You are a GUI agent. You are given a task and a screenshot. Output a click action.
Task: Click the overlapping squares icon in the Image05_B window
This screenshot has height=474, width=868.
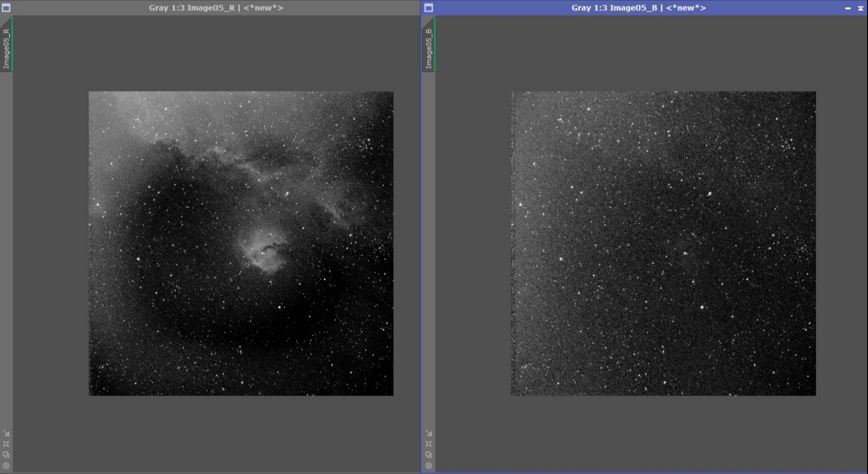[429, 455]
